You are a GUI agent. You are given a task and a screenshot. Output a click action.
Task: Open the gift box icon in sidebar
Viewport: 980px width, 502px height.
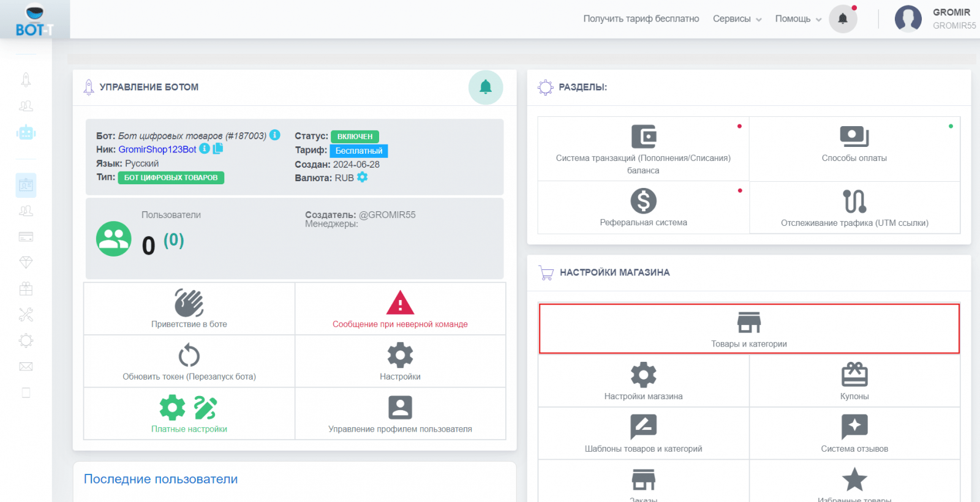click(x=26, y=288)
